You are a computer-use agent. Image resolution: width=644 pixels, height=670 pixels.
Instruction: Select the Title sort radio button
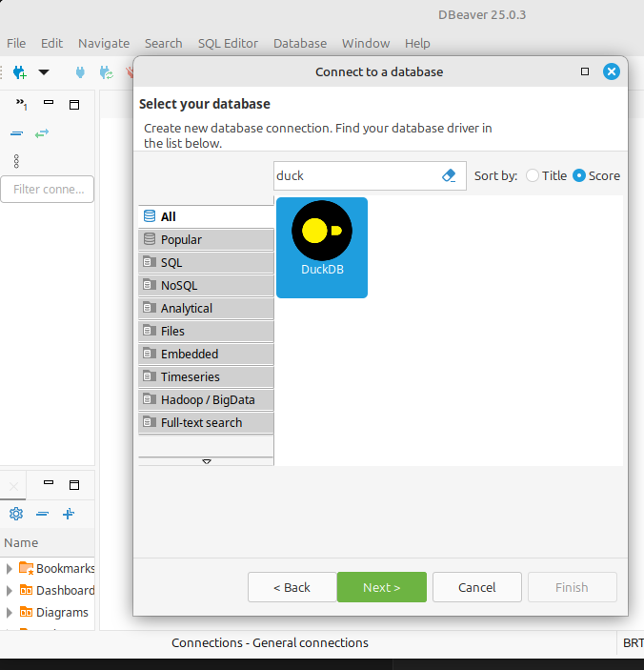coord(533,175)
